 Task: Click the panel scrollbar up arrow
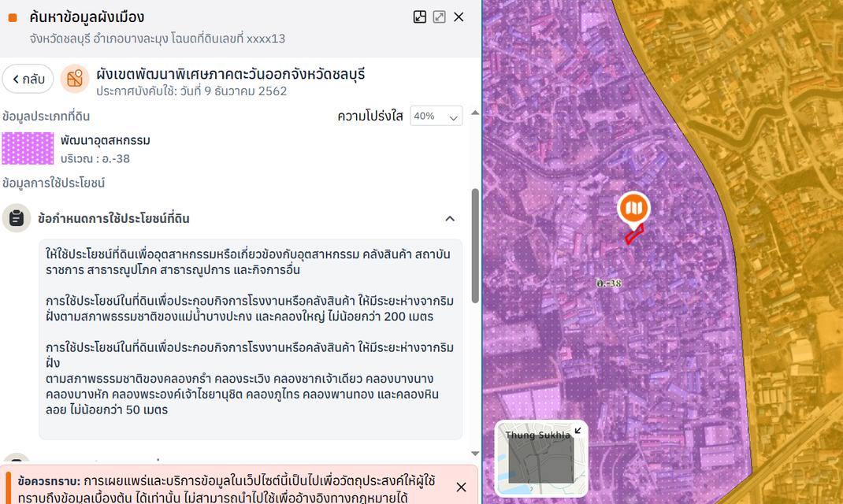pyautogui.click(x=475, y=113)
